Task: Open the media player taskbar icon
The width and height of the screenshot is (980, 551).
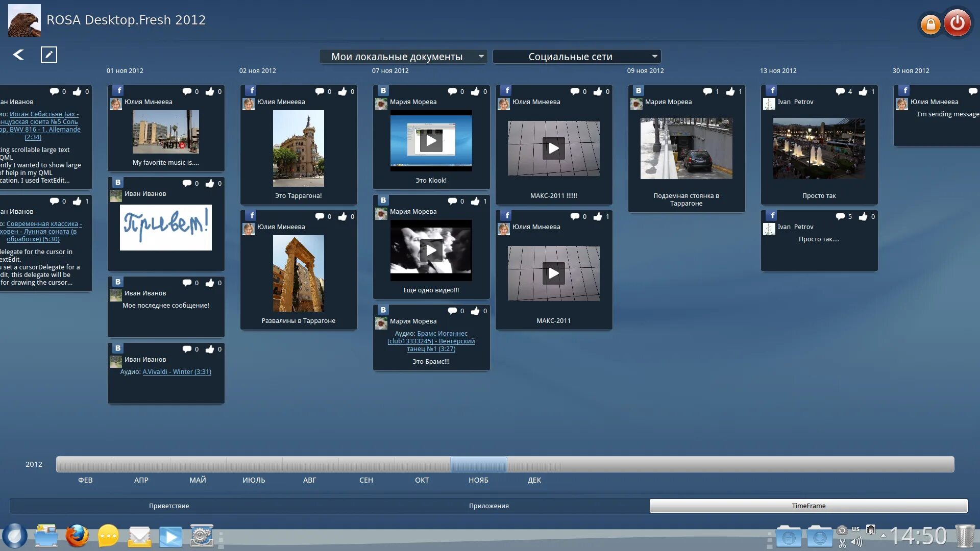Action: pyautogui.click(x=170, y=537)
